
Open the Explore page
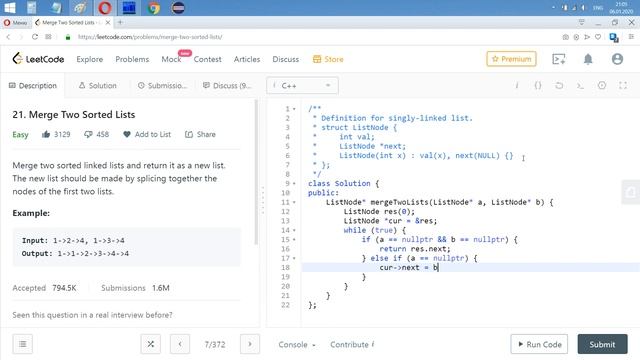(90, 59)
